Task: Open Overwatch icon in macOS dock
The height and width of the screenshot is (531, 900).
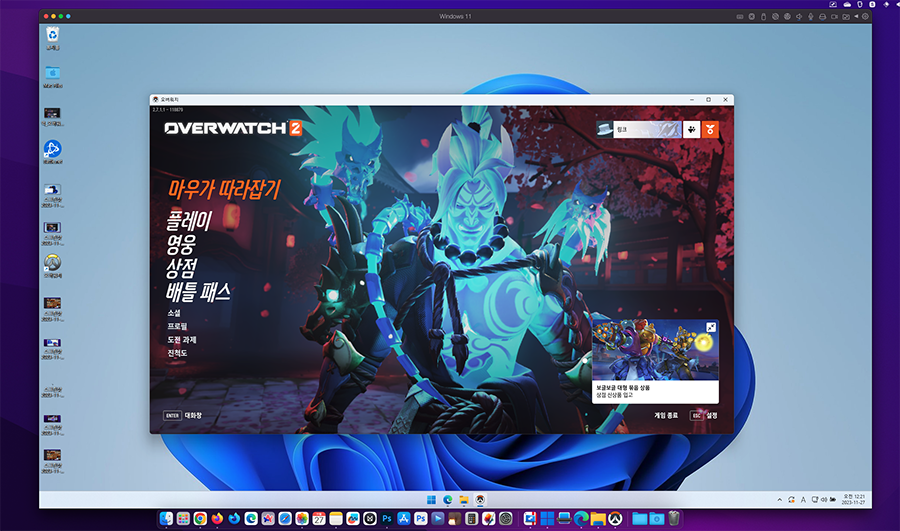Action: (615, 519)
